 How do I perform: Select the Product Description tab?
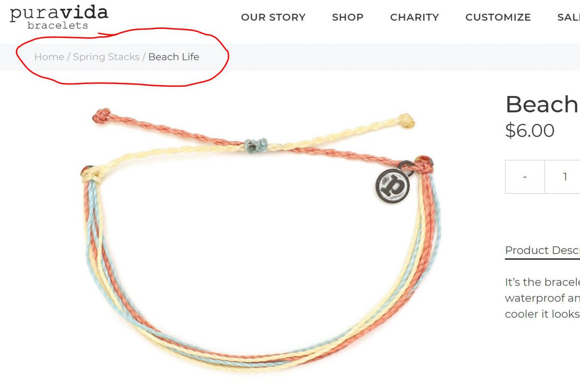tap(542, 251)
